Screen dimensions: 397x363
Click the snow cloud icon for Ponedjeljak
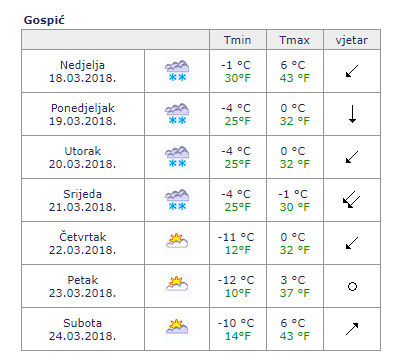(177, 114)
